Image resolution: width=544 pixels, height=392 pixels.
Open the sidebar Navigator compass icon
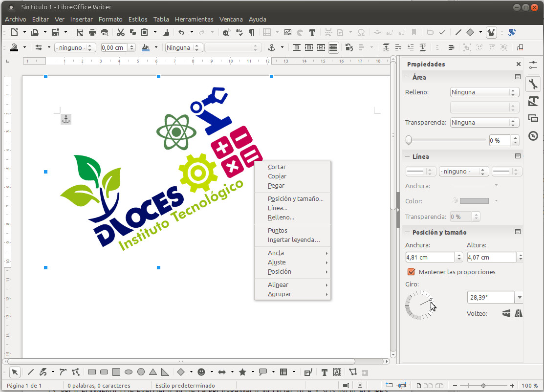(533, 136)
